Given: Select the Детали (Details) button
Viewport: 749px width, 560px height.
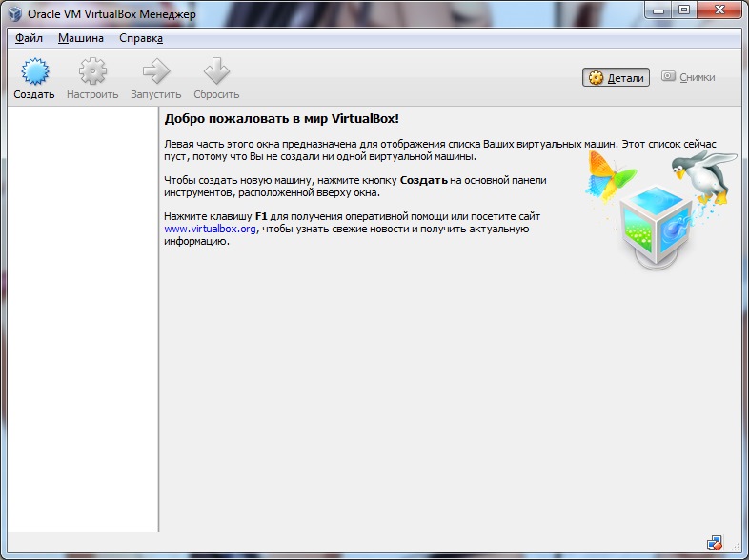Looking at the screenshot, I should (616, 77).
